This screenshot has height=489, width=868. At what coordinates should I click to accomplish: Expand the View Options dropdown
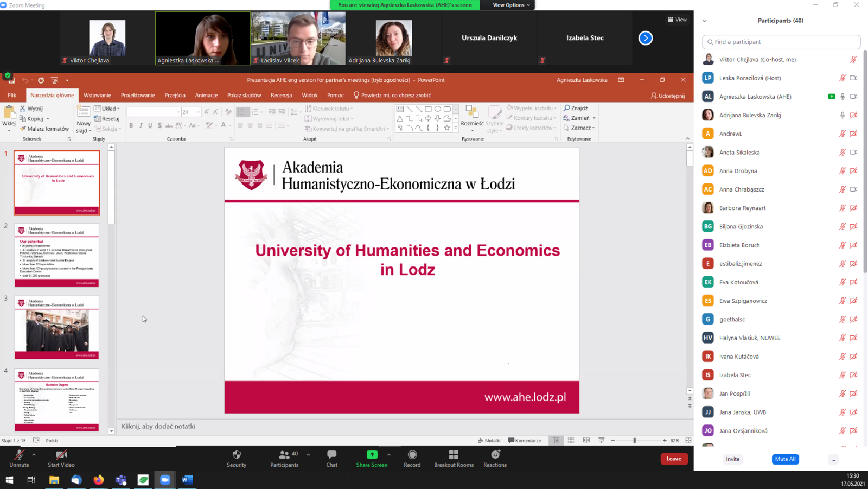511,5
